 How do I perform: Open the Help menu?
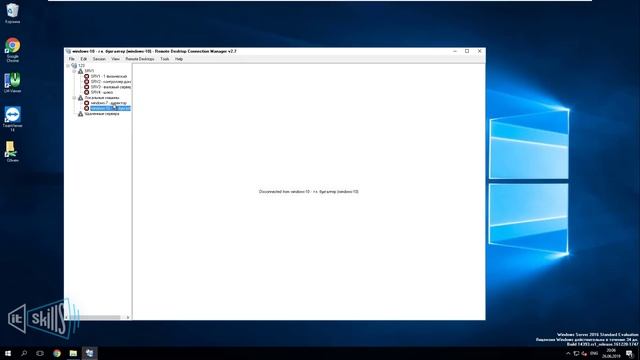click(x=179, y=59)
